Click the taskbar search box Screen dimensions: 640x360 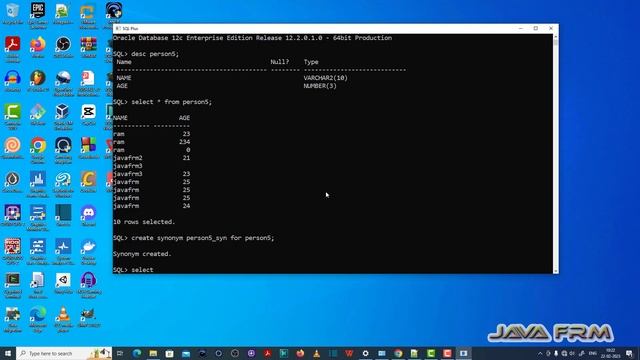[x=64, y=353]
